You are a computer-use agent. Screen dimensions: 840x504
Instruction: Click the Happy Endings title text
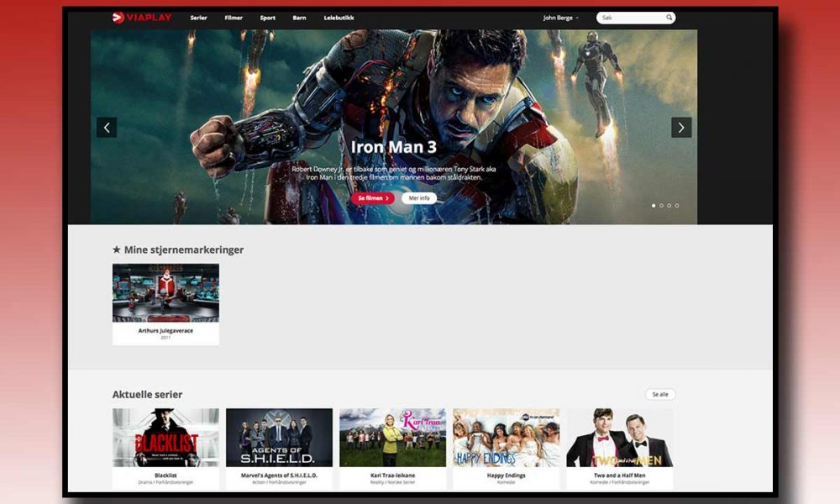(x=507, y=475)
